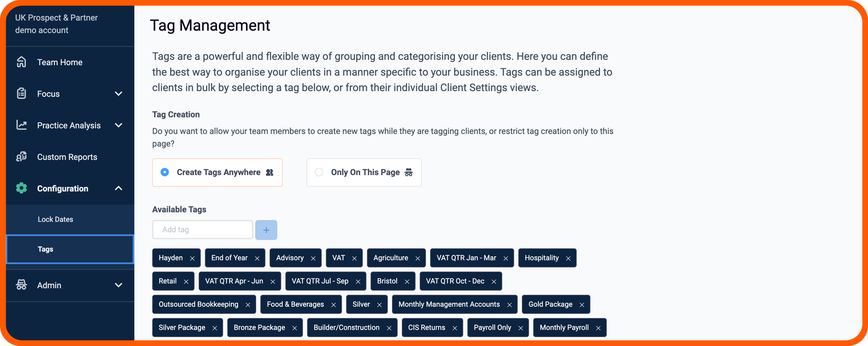Click the Add tag input field
868x346 pixels.
click(202, 230)
